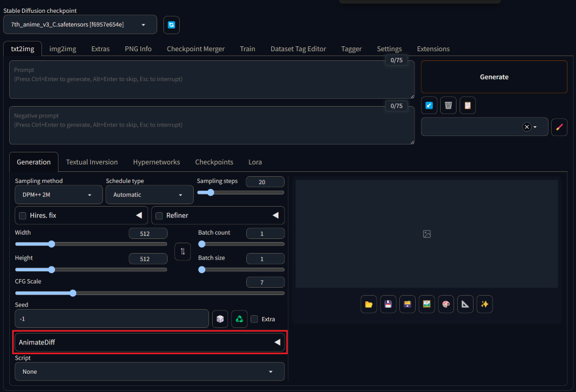
Task: Open the Sampling method dropdown
Action: 59,195
